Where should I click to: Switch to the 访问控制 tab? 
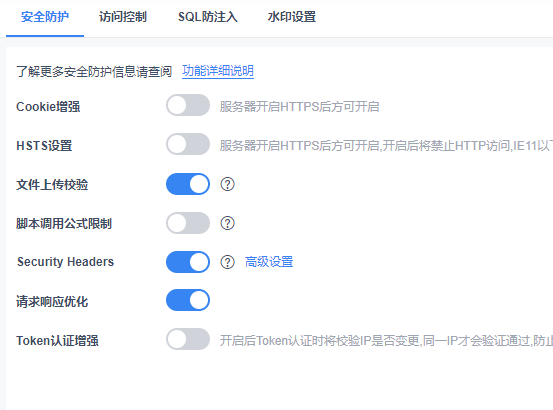(x=123, y=17)
